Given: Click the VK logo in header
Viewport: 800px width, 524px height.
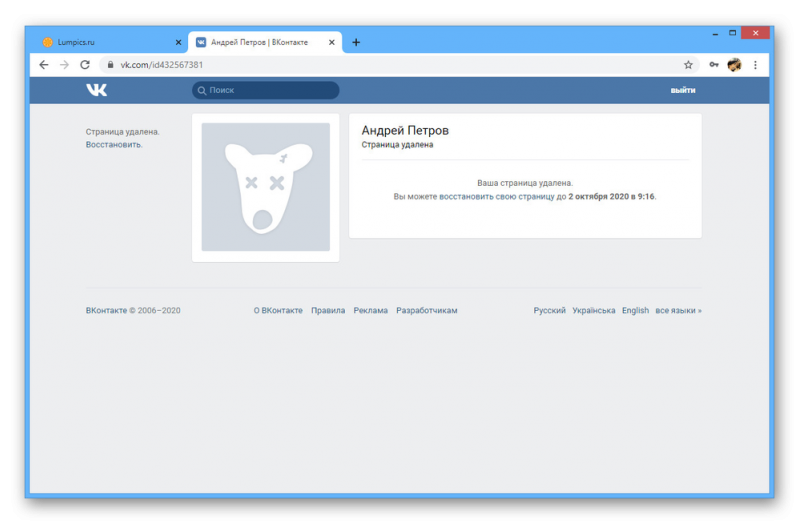Looking at the screenshot, I should point(96,90).
